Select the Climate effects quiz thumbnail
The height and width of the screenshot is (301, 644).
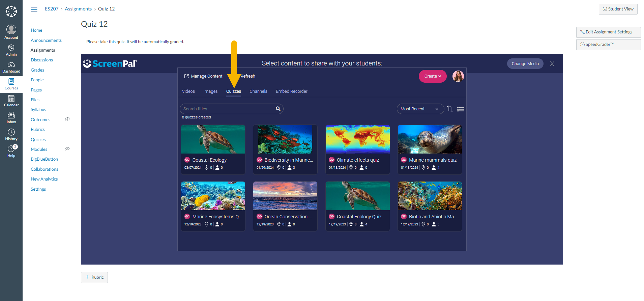pos(357,139)
